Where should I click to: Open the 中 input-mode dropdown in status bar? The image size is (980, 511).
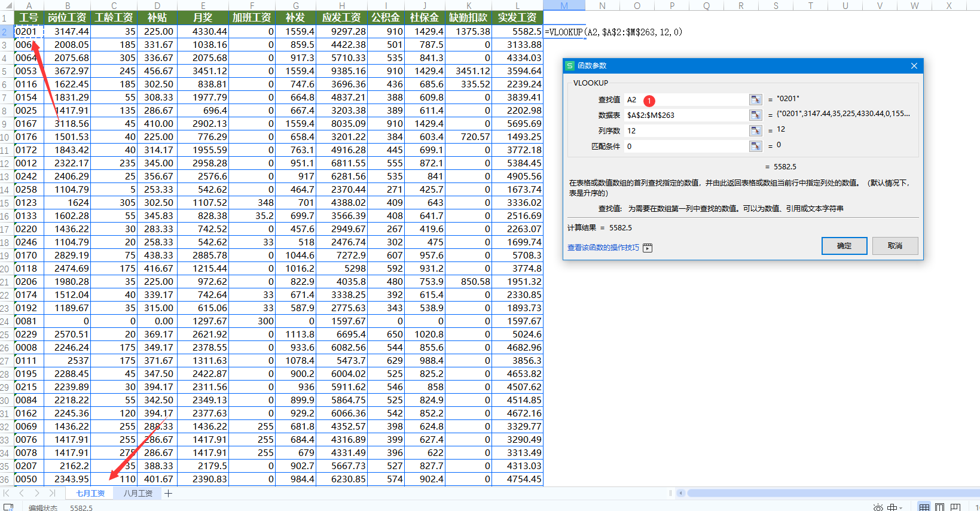[895, 507]
